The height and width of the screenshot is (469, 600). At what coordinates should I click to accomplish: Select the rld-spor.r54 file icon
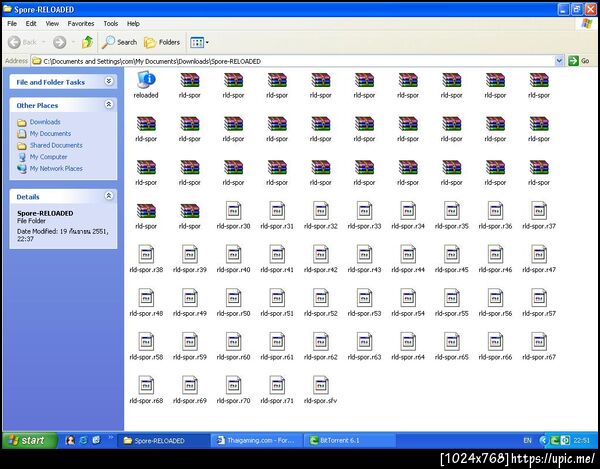coord(408,298)
